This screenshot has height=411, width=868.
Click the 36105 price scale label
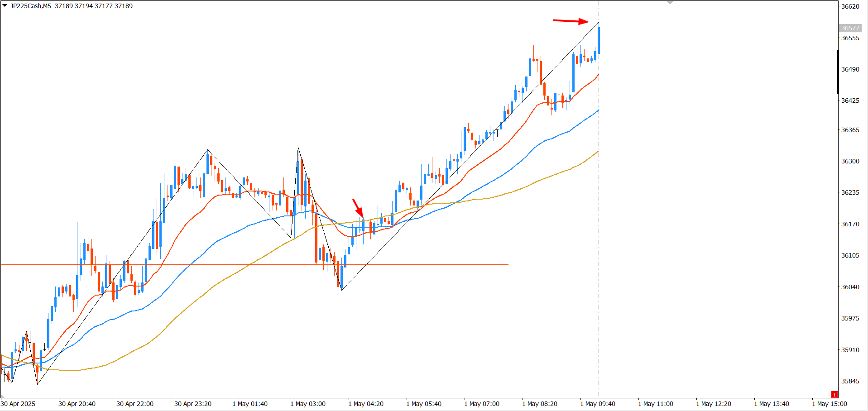coord(850,255)
